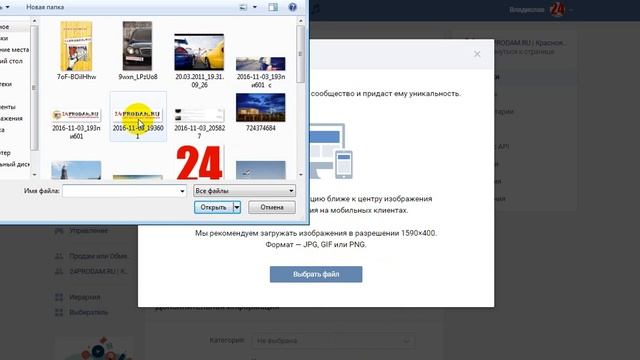Viewport: 640px width, 360px height.
Task: Select thumbnail 7oF-BOilHhw
Action: click(x=76, y=50)
